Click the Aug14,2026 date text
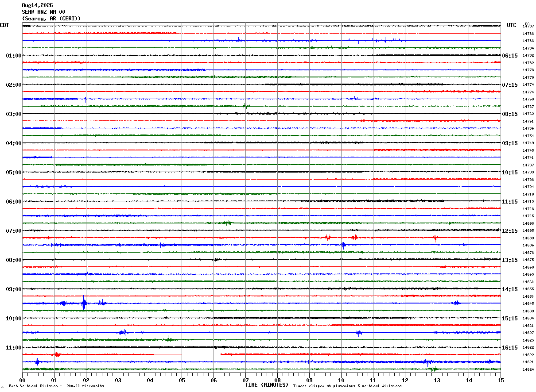 pyautogui.click(x=37, y=5)
